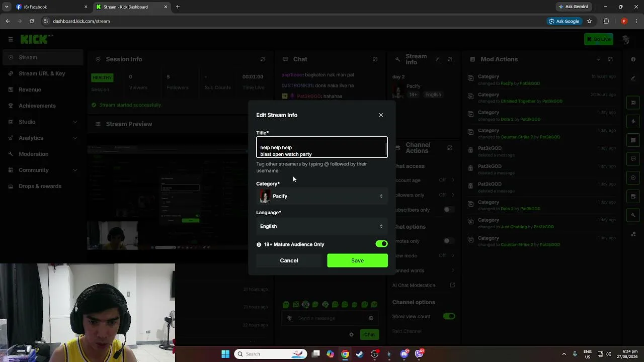Expand the Analytics sidebar section
The height and width of the screenshot is (362, 644).
(x=42, y=138)
